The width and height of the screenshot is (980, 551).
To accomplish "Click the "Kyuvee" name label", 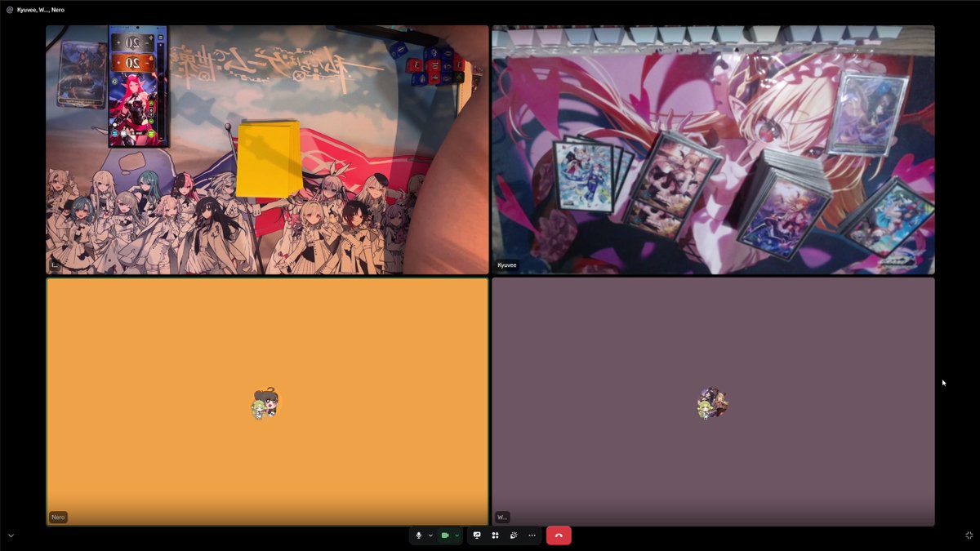I will click(x=507, y=265).
